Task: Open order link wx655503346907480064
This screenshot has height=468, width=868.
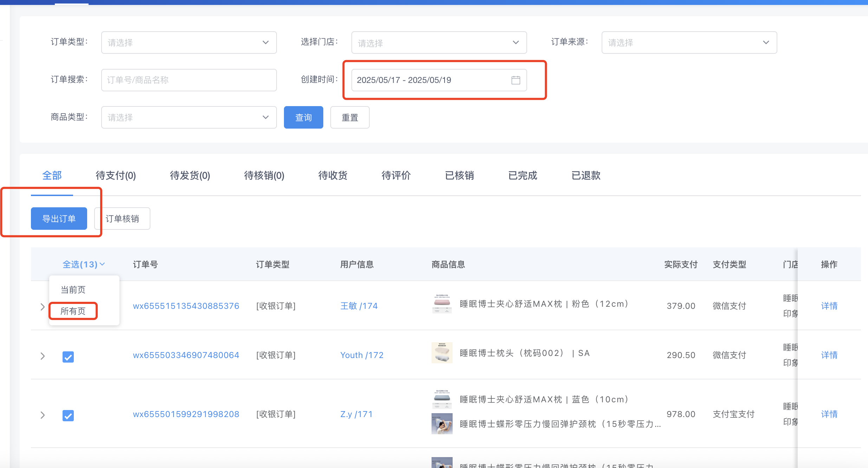Action: coord(186,355)
